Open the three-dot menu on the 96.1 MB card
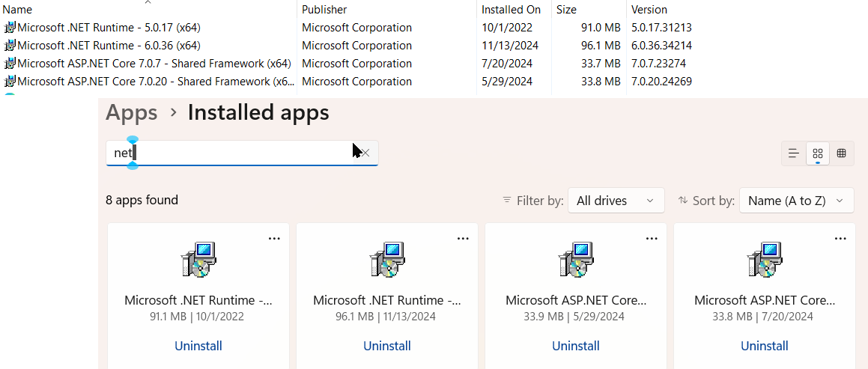This screenshot has width=868, height=369. pyautogui.click(x=463, y=239)
